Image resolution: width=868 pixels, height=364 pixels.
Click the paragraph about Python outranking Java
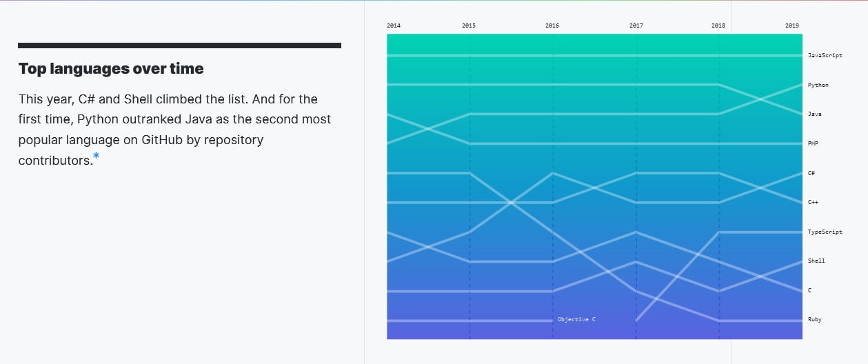(x=174, y=130)
